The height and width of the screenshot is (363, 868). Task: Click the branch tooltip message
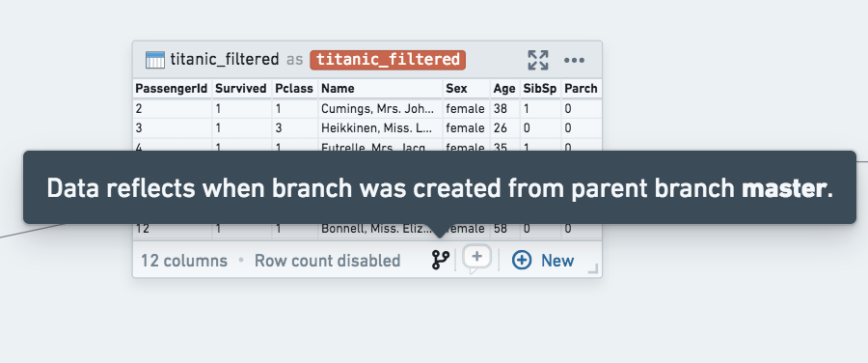point(440,189)
